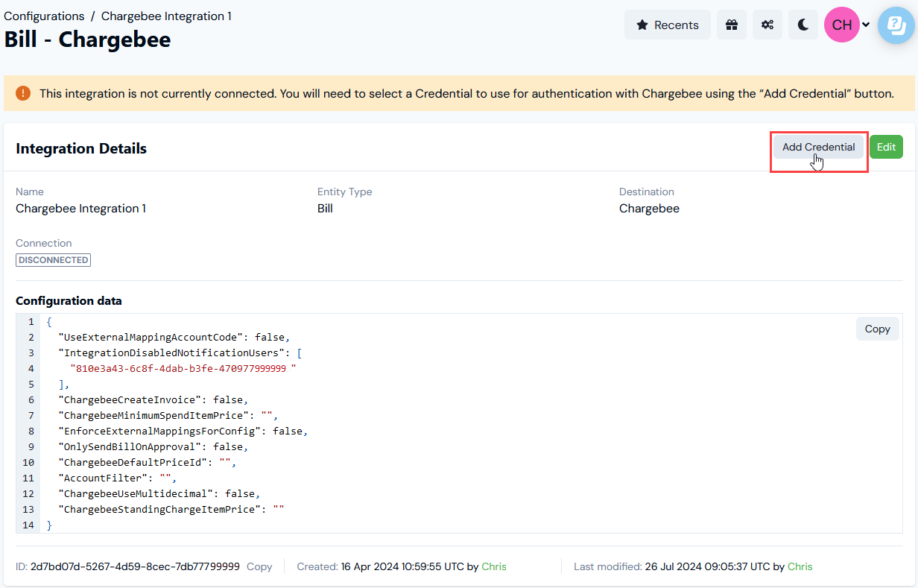Toggle dark mode with the moon icon
The image size is (918, 588).
tap(803, 25)
